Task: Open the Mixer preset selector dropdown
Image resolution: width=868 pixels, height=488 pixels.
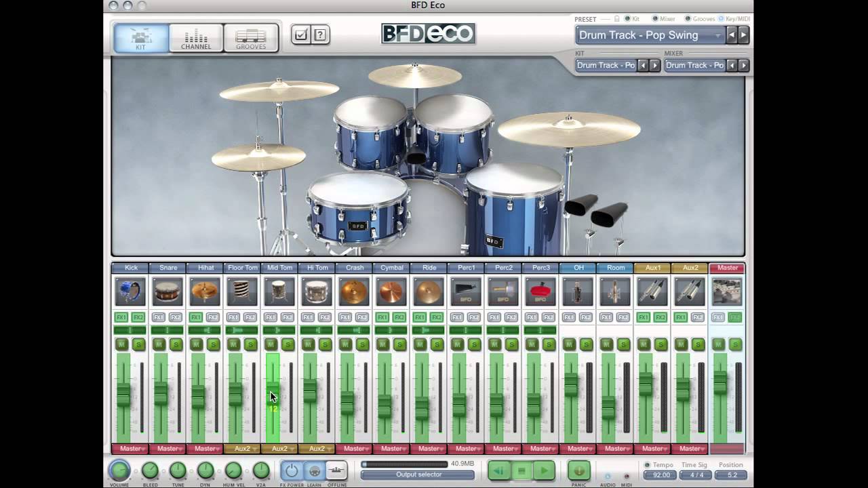Action: click(x=694, y=65)
